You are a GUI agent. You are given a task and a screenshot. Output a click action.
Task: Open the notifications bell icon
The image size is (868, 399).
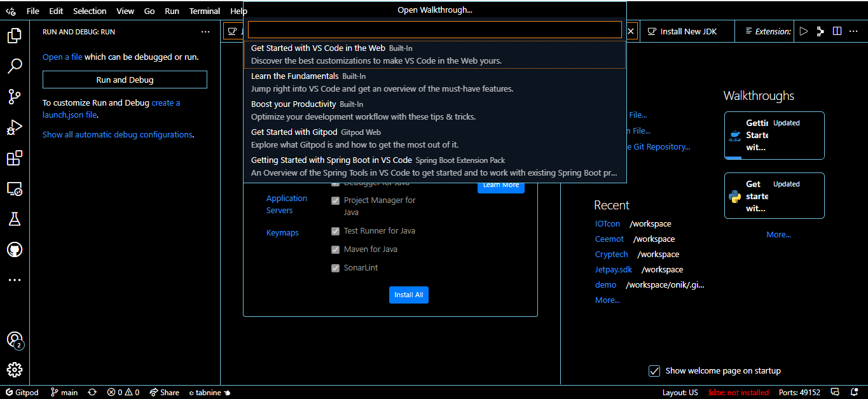(854, 393)
